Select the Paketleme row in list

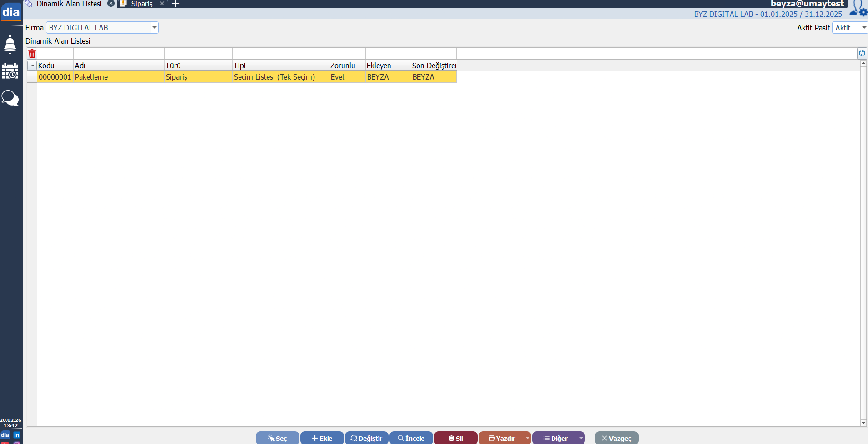pos(118,77)
